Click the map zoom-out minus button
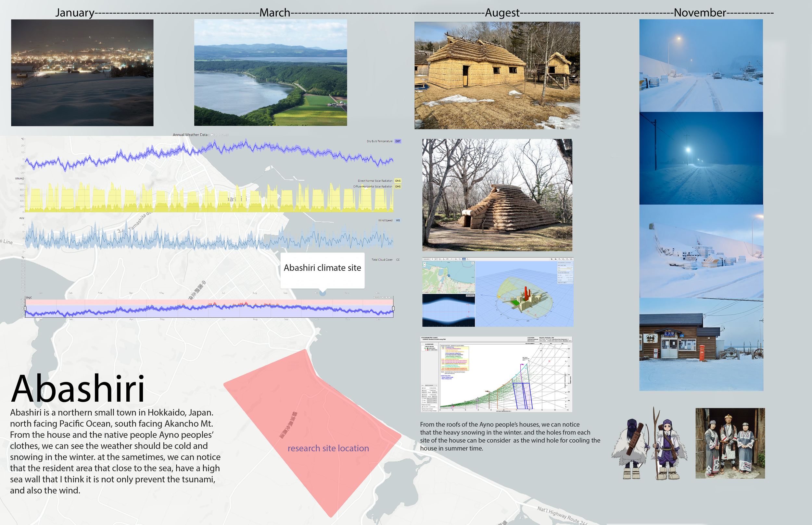 point(425,265)
